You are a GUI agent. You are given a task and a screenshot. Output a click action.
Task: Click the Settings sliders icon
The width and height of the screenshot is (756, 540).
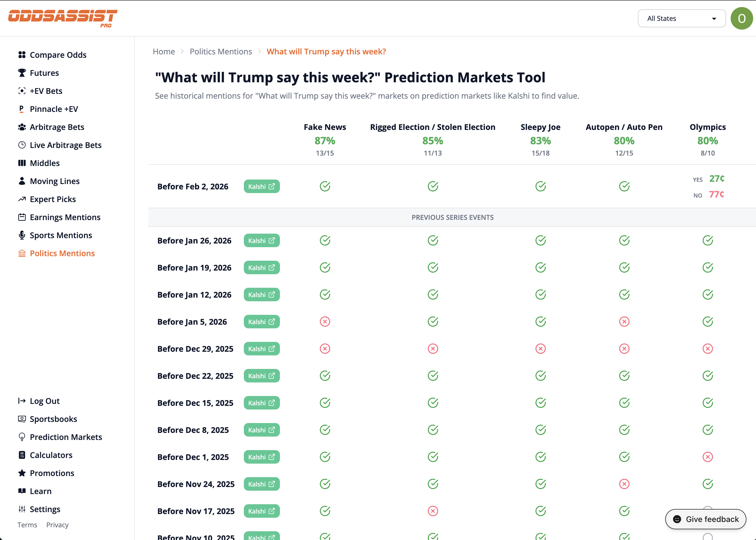[x=22, y=509]
